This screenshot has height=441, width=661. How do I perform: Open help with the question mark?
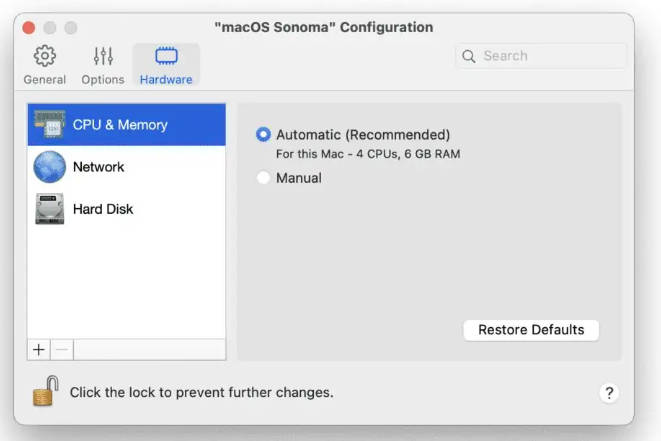(x=609, y=393)
